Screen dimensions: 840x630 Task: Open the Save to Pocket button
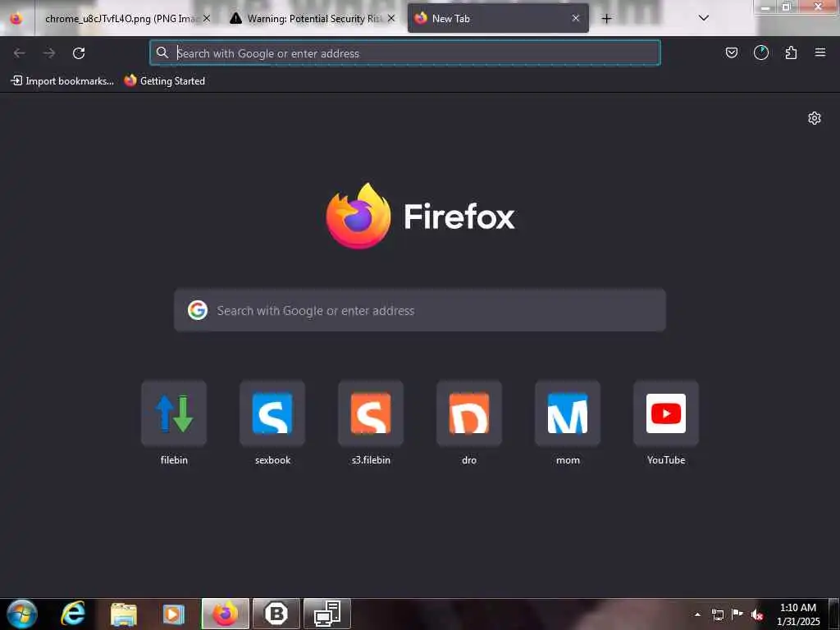tap(731, 52)
